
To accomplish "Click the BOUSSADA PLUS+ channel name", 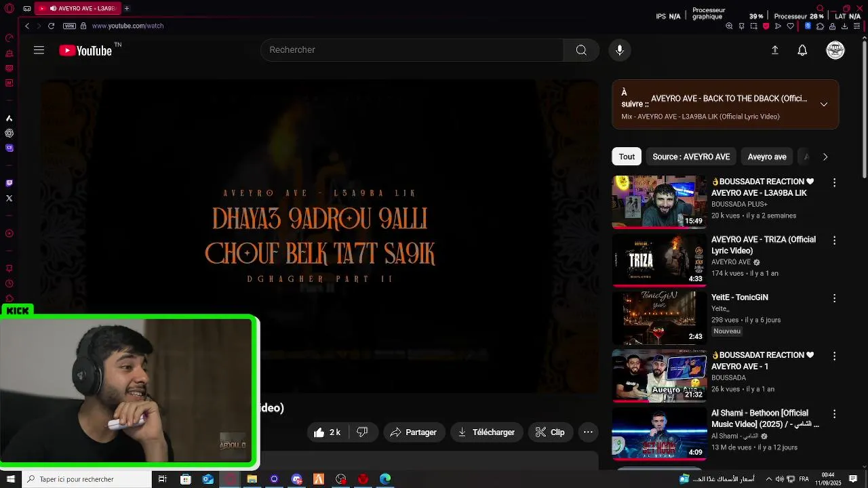I will pos(739,204).
